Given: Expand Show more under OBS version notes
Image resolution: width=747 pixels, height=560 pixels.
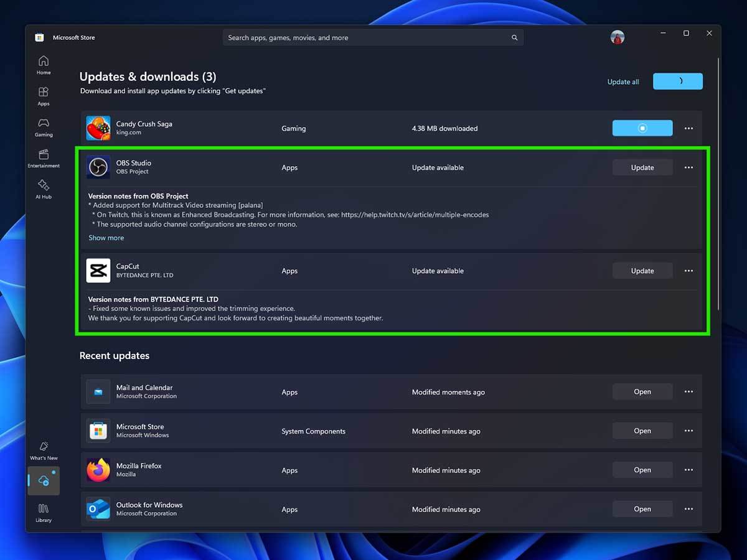Looking at the screenshot, I should coord(106,238).
